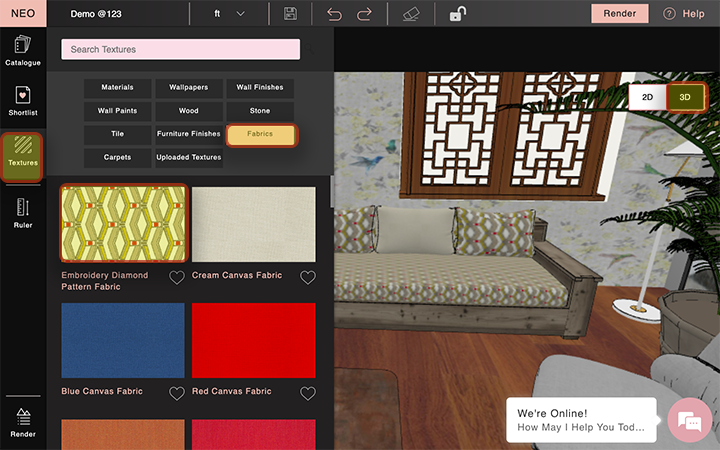
Task: Select the eraser tool
Action: point(411,14)
